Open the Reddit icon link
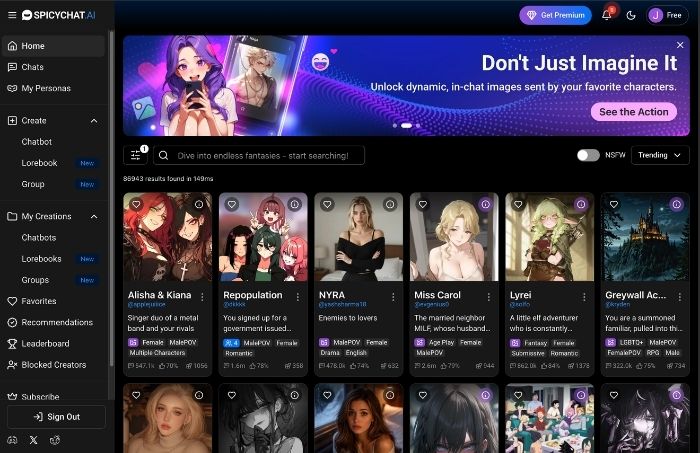The height and width of the screenshot is (453, 700). click(55, 440)
